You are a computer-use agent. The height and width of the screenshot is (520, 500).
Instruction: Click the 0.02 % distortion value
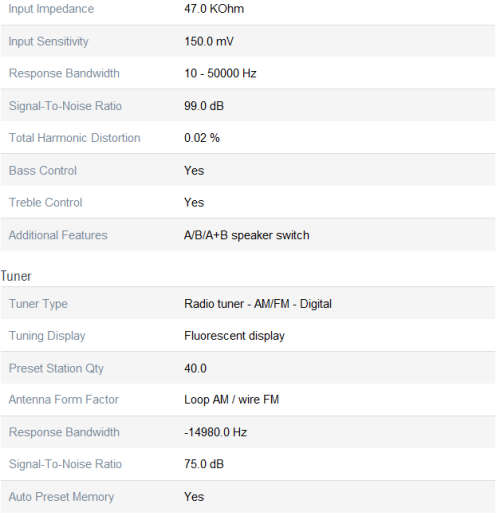tap(203, 138)
